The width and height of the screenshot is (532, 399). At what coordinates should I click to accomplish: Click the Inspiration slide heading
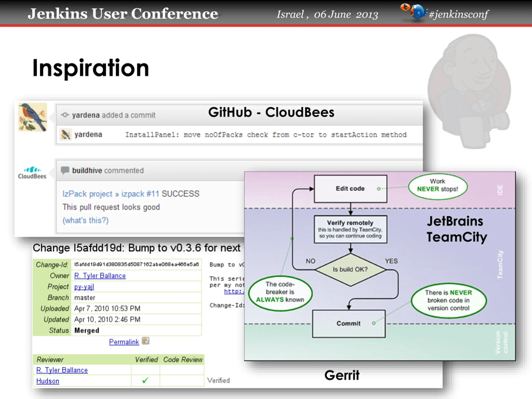point(91,69)
